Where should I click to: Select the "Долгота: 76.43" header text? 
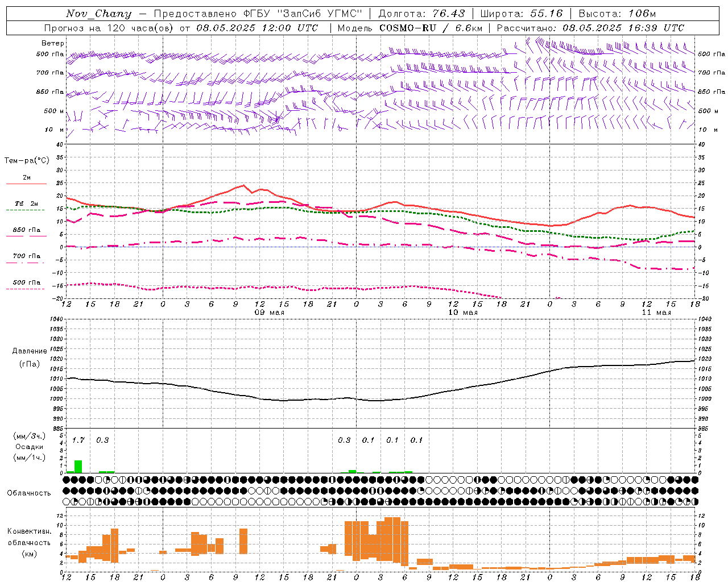(x=421, y=14)
